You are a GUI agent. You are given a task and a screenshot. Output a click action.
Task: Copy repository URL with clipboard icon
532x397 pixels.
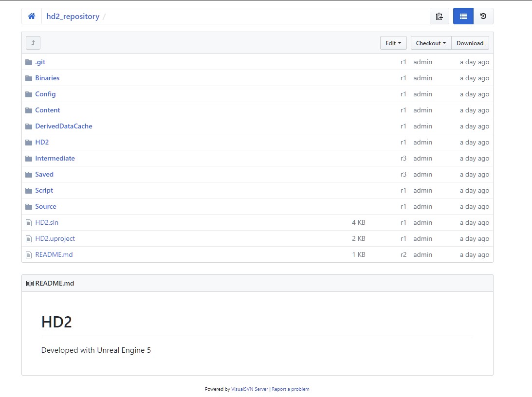[x=439, y=17]
